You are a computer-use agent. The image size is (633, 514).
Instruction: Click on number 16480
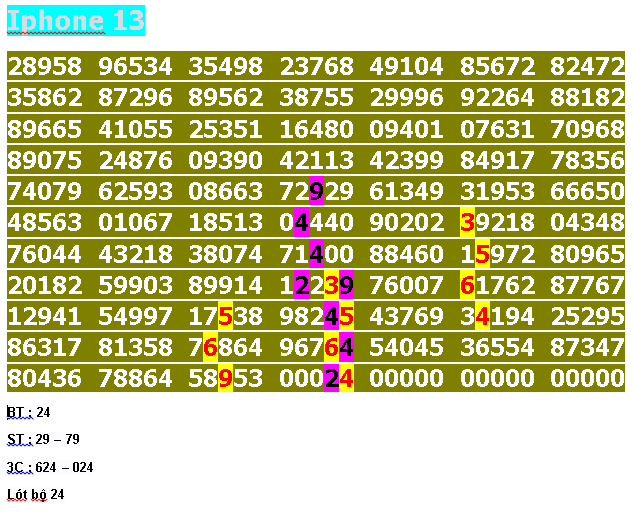(316, 129)
